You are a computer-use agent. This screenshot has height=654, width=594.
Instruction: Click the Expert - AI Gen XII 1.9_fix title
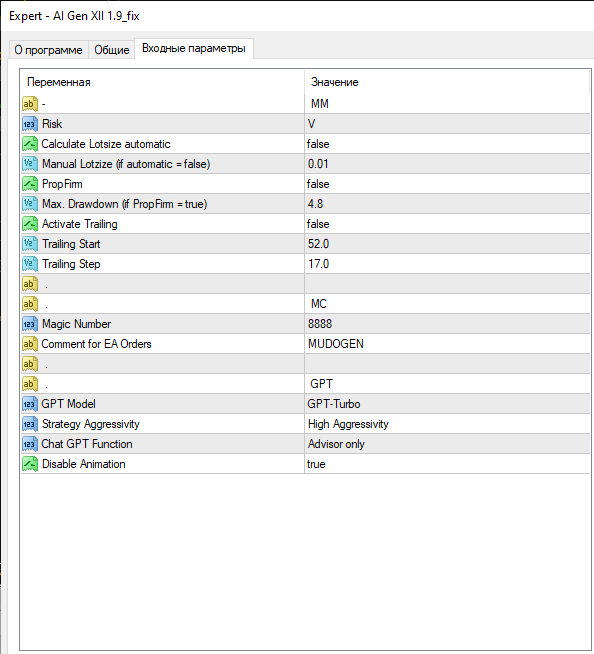coord(74,16)
